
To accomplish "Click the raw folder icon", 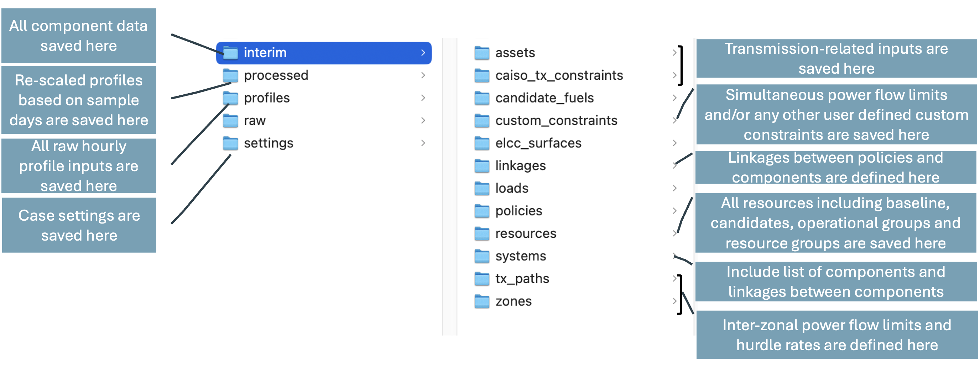I will point(231,121).
